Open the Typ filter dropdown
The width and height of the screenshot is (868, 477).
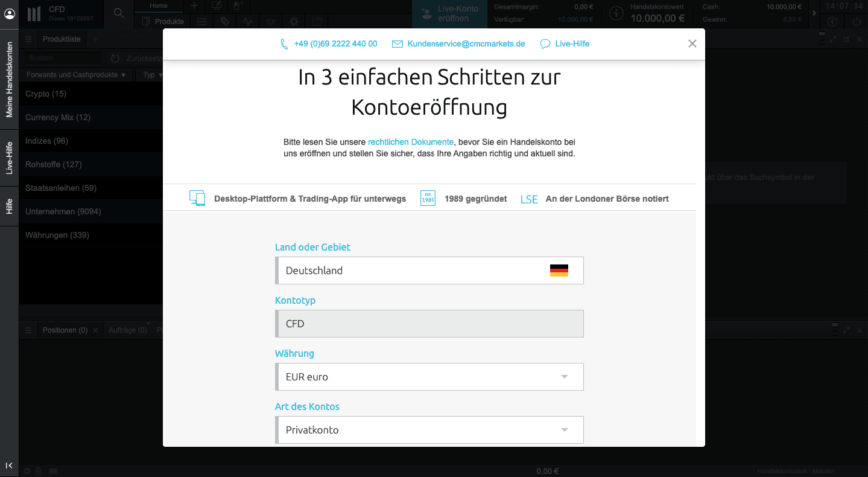[x=150, y=75]
